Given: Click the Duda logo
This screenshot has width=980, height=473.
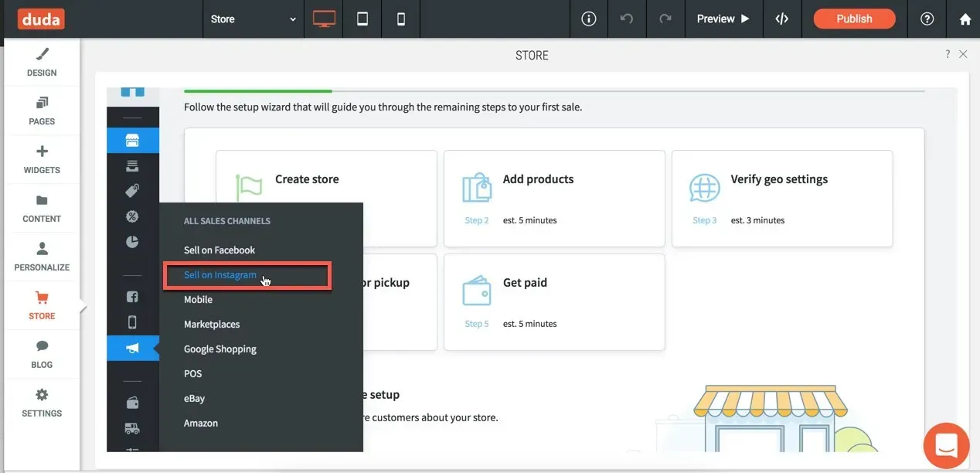Looking at the screenshot, I should coord(41,19).
